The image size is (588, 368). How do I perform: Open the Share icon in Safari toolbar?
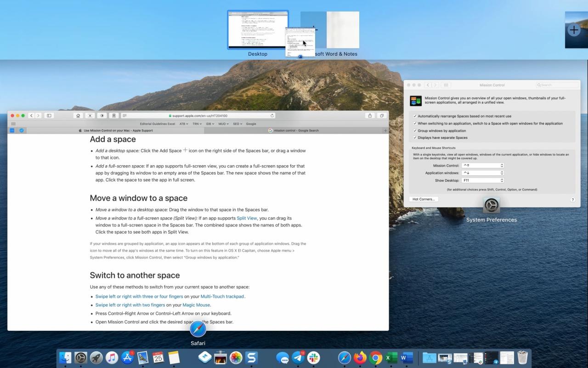point(370,115)
